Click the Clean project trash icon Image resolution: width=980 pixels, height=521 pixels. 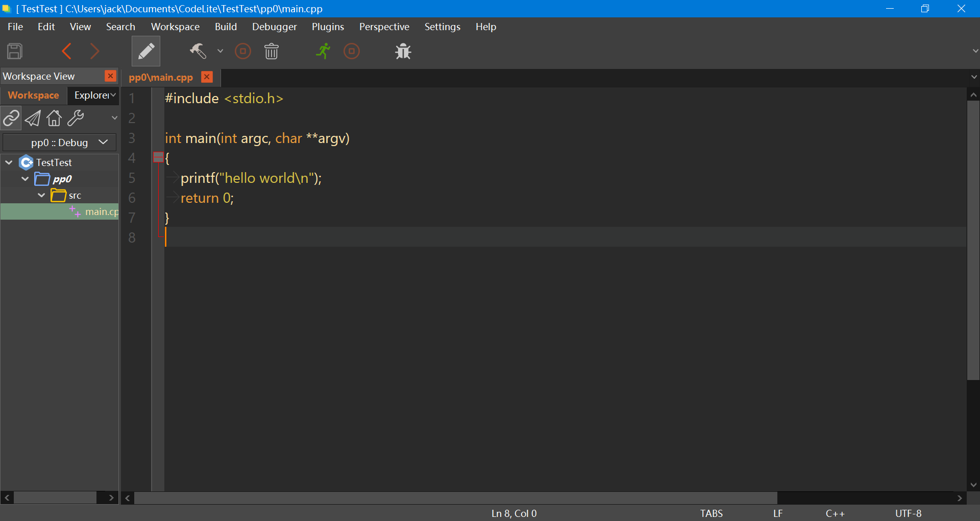tap(271, 51)
